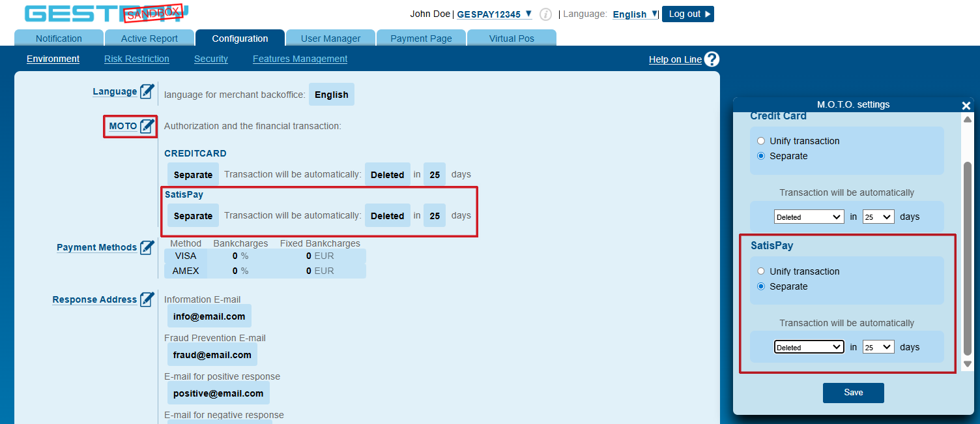
Task: Open the English language dropdown in header
Action: pyautogui.click(x=635, y=14)
